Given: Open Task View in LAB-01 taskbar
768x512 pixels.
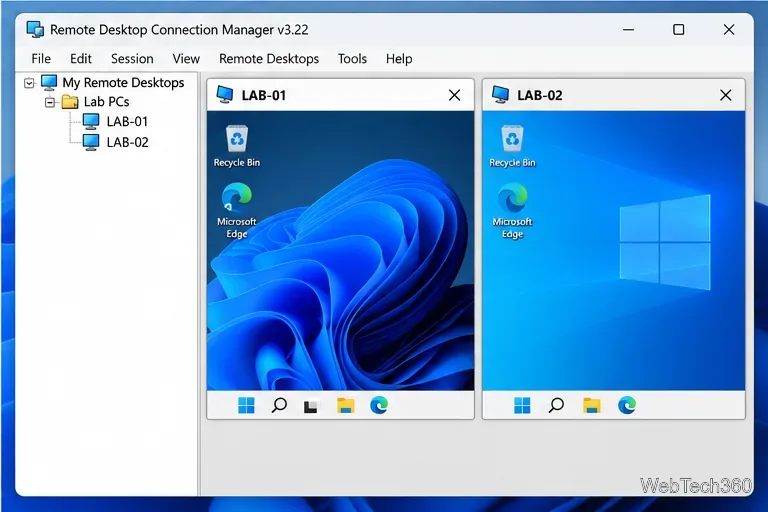Looking at the screenshot, I should tap(311, 406).
